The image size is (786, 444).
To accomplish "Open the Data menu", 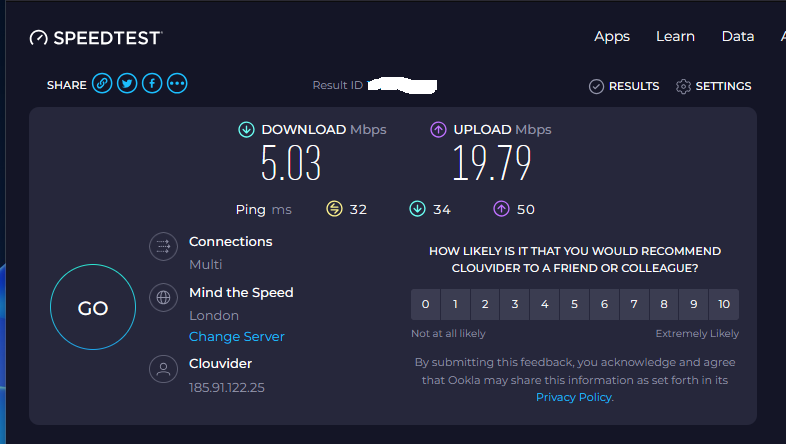I will click(738, 37).
